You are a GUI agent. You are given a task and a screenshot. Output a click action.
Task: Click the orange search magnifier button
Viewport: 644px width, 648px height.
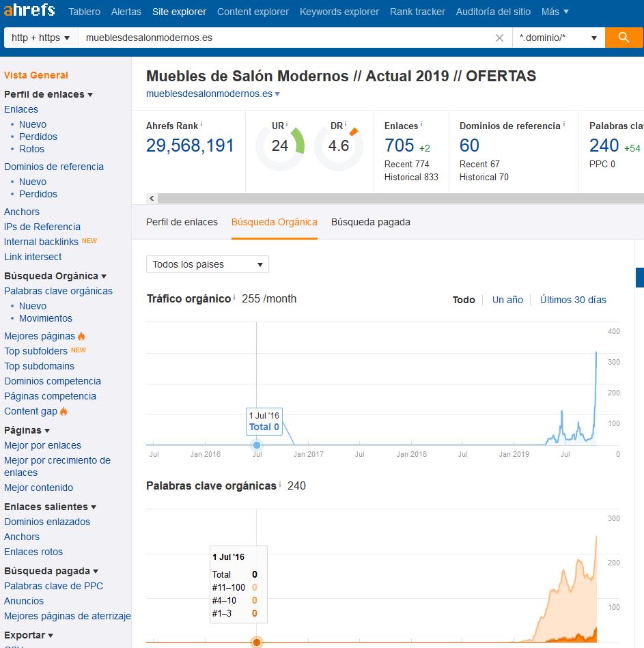pos(624,38)
